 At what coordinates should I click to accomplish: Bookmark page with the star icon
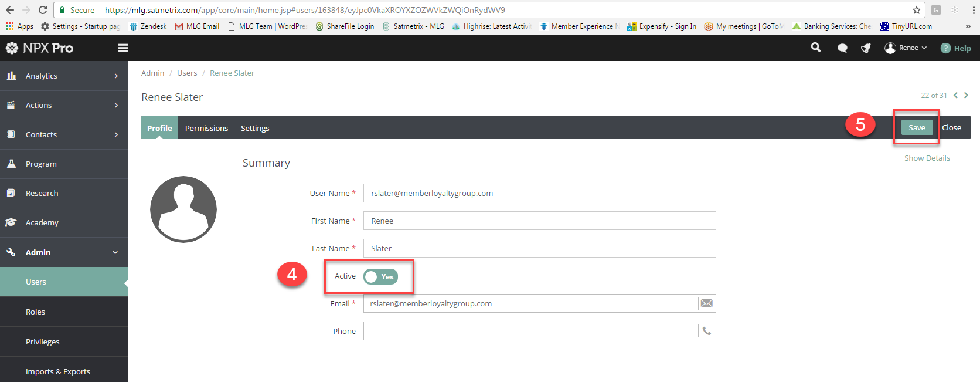pyautogui.click(x=917, y=10)
